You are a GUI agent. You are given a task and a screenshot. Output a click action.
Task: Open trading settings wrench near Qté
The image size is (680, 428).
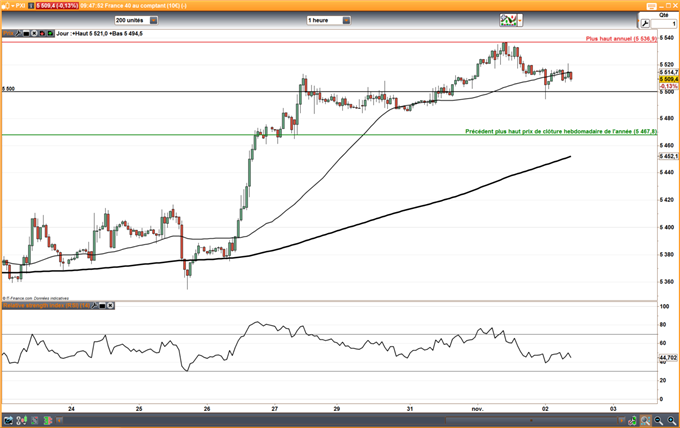[645, 24]
